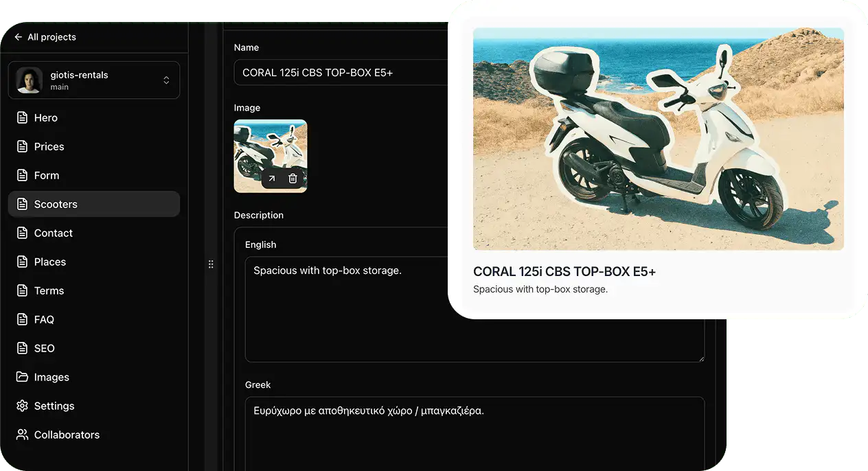
Task: Click the Images folder icon
Action: click(x=23, y=378)
